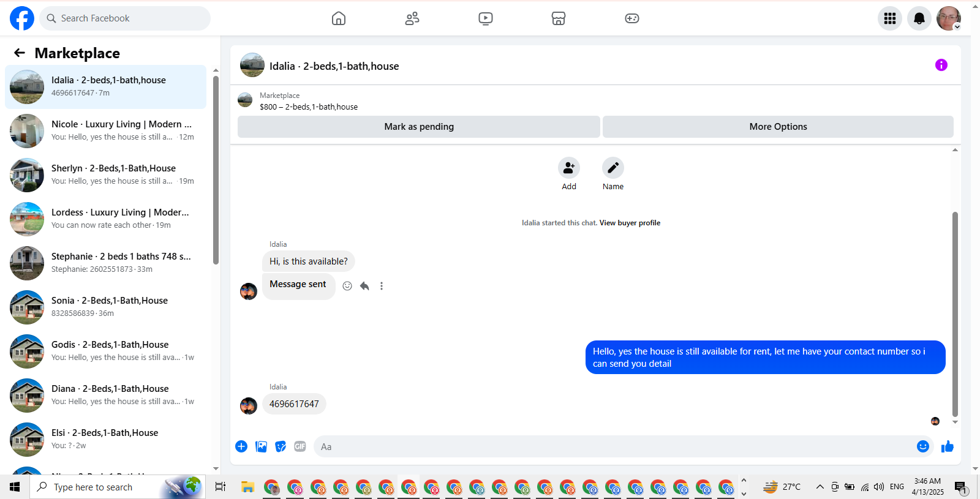The width and height of the screenshot is (980, 499).
Task: Click the chat messages scrollbar
Action: (x=955, y=314)
